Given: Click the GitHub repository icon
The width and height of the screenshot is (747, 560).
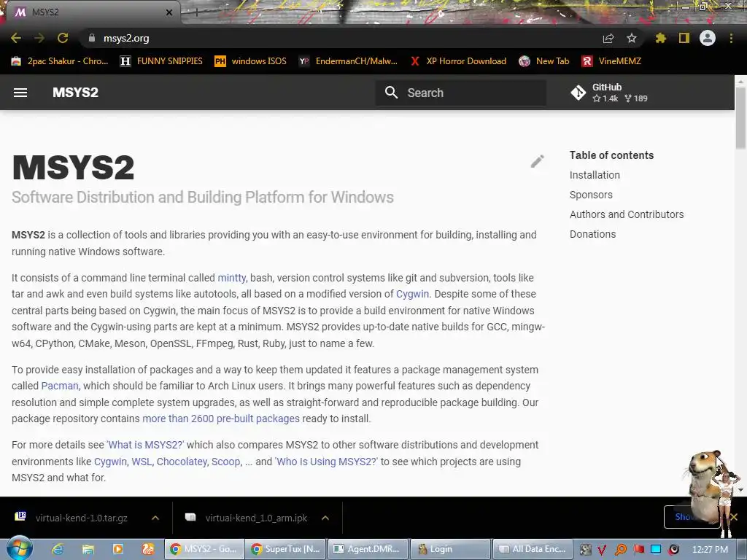Looking at the screenshot, I should coord(578,93).
